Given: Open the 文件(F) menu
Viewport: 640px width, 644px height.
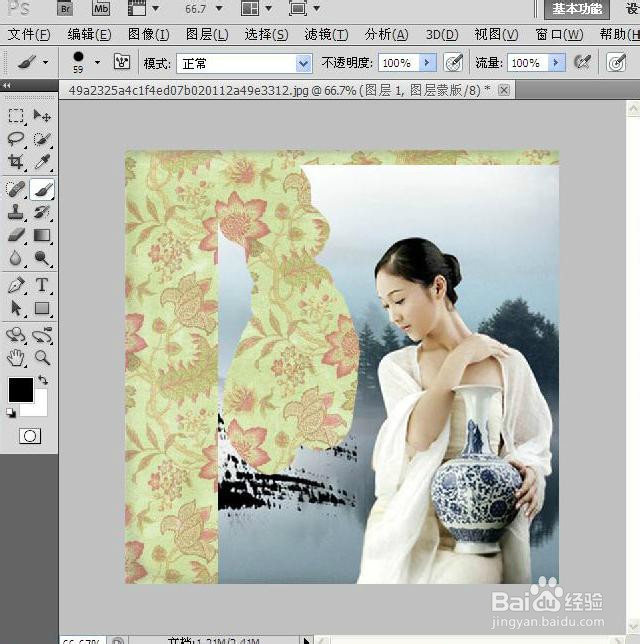Looking at the screenshot, I should [x=29, y=34].
